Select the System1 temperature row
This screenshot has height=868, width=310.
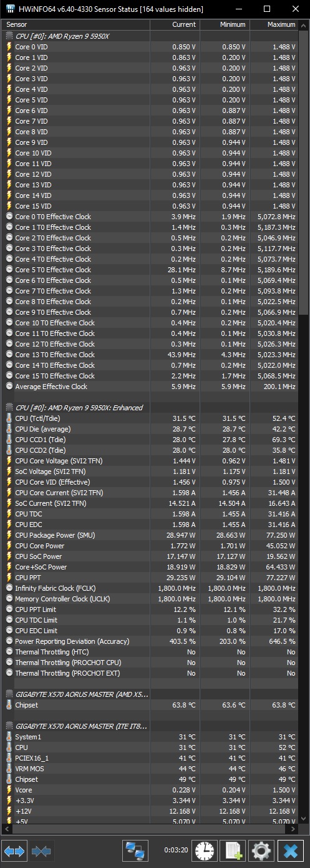pos(150,737)
